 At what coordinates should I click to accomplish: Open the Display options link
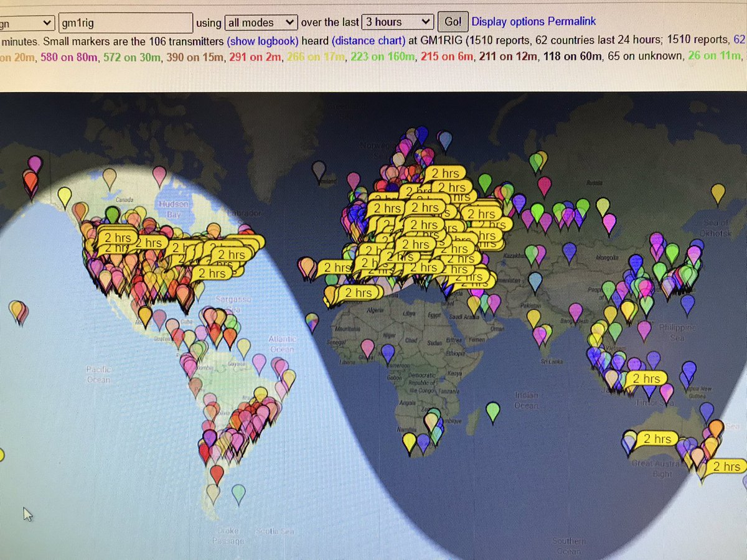pyautogui.click(x=507, y=21)
